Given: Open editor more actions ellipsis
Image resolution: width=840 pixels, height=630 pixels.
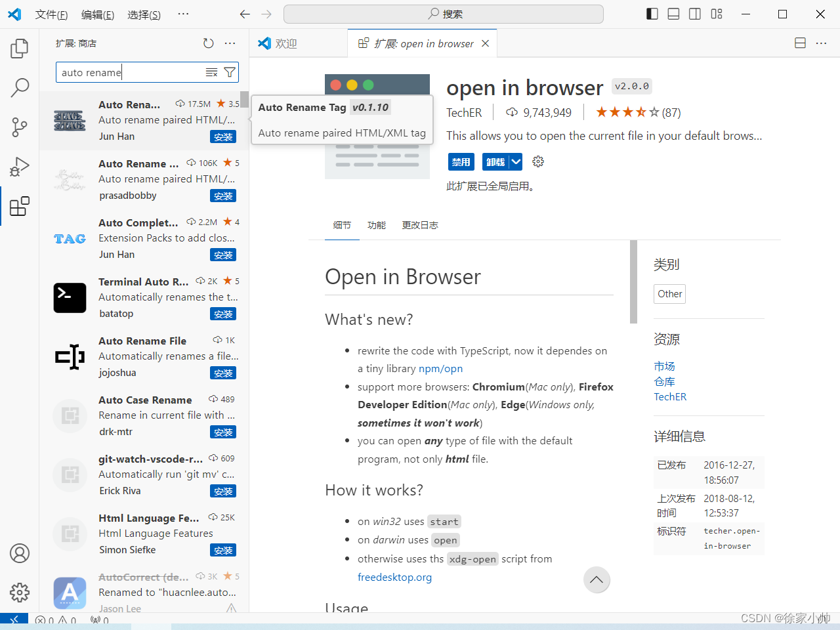Looking at the screenshot, I should (x=821, y=43).
